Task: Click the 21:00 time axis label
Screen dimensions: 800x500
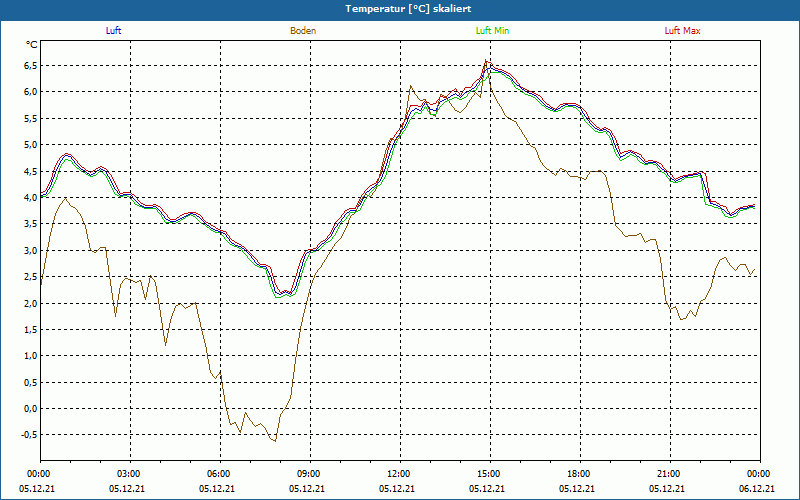Action: pos(668,474)
